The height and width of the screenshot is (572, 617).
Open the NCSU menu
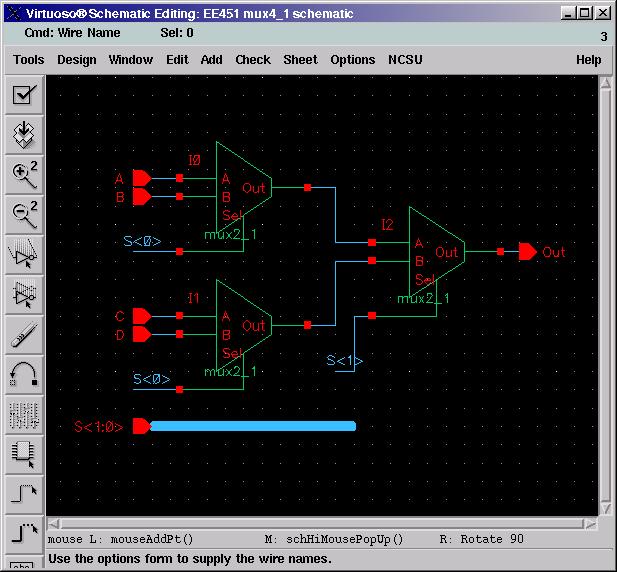coord(405,60)
